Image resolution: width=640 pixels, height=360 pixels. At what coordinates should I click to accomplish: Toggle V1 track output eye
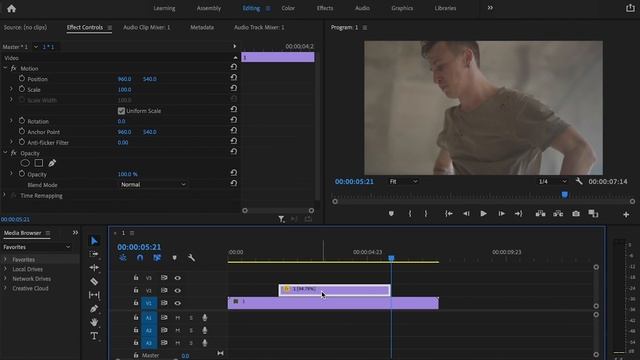tap(178, 303)
